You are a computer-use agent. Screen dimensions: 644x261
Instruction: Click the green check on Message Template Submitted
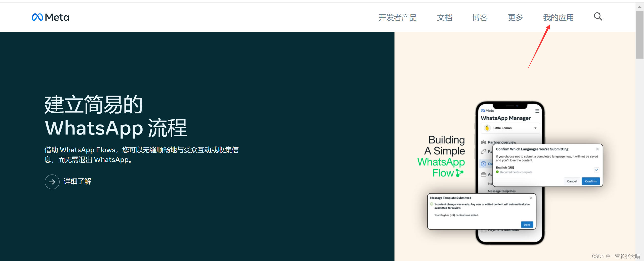tap(431, 204)
